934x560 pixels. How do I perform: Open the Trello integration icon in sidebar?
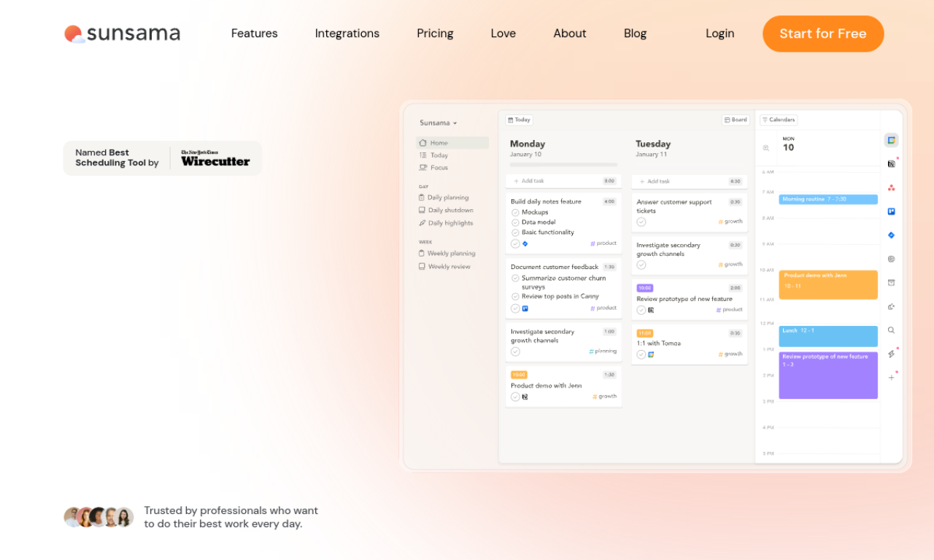891,211
